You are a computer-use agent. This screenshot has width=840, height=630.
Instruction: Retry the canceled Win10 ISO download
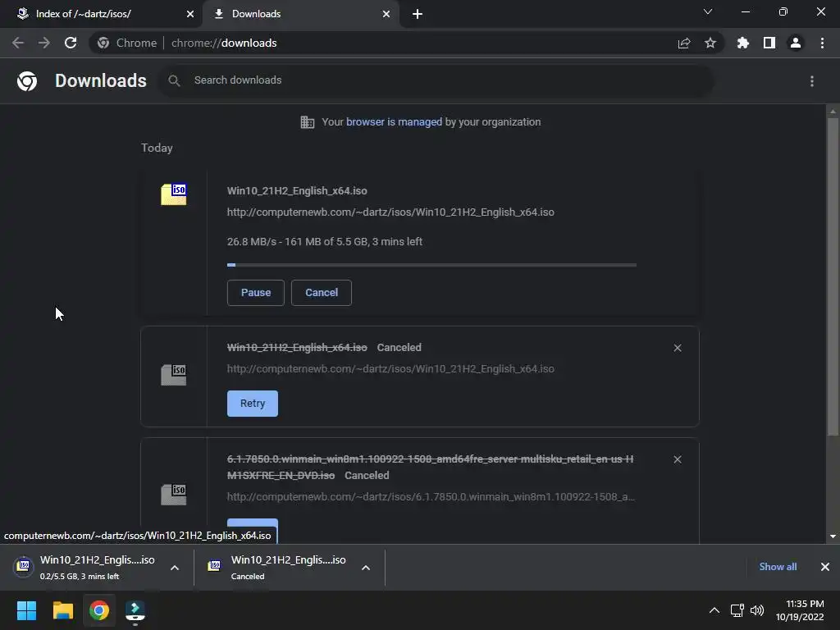coord(253,404)
